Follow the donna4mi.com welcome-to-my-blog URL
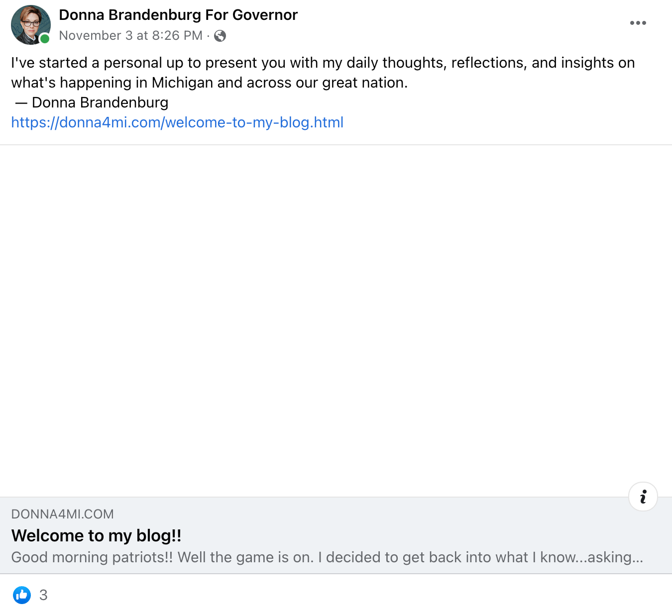This screenshot has width=672, height=616. point(177,122)
